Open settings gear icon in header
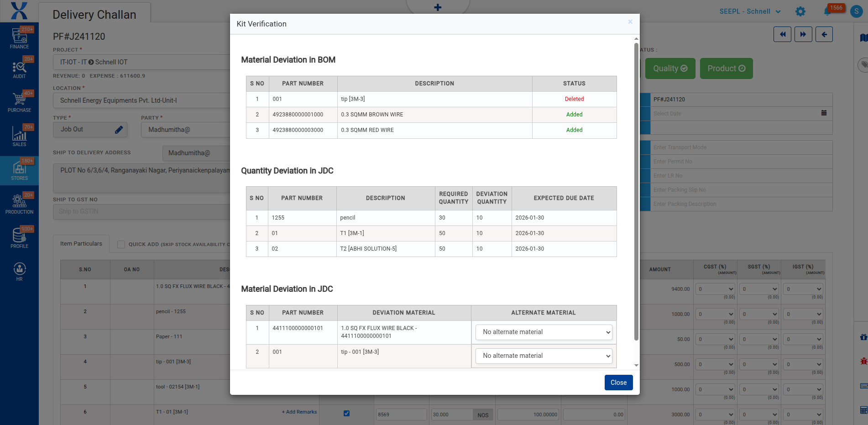Screen dimensions: 868x425 pos(800,11)
